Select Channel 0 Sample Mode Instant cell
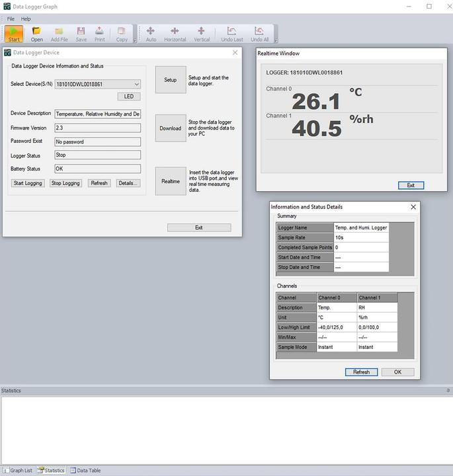Image resolution: width=453 pixels, height=476 pixels. tap(337, 347)
